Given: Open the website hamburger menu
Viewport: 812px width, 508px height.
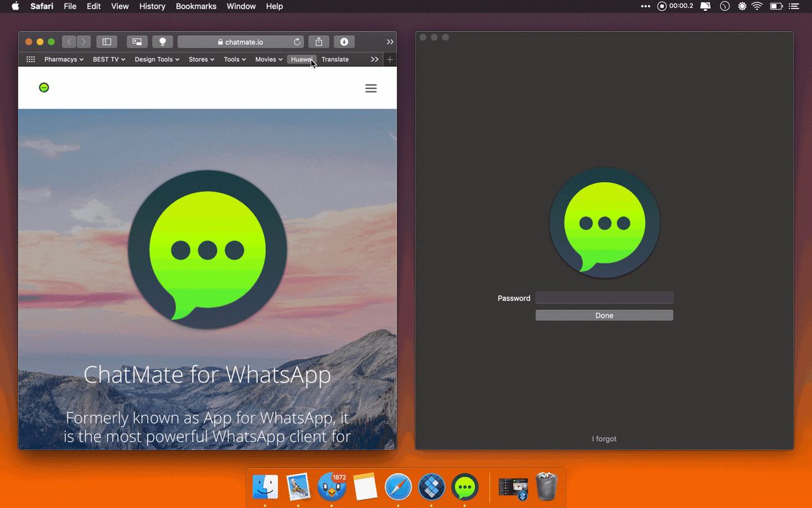Looking at the screenshot, I should [x=371, y=88].
